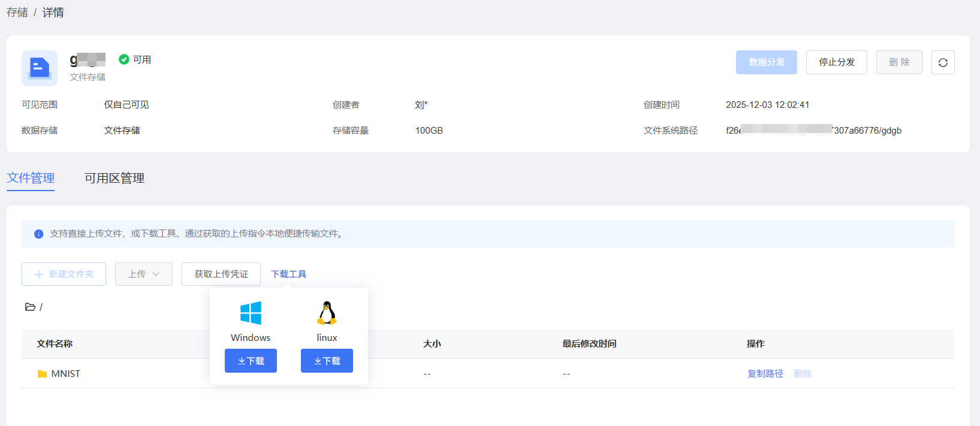
Task: Click the 停止分发 button
Action: 836,62
